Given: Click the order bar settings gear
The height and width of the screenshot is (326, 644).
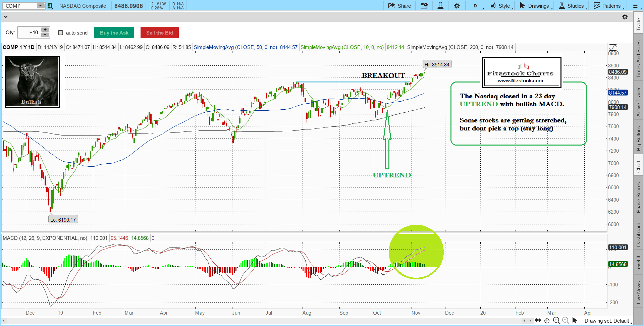Looking at the screenshot, I should click(625, 17).
